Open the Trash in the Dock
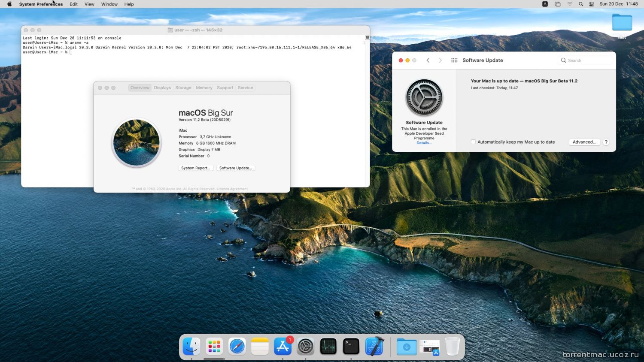 point(452,347)
